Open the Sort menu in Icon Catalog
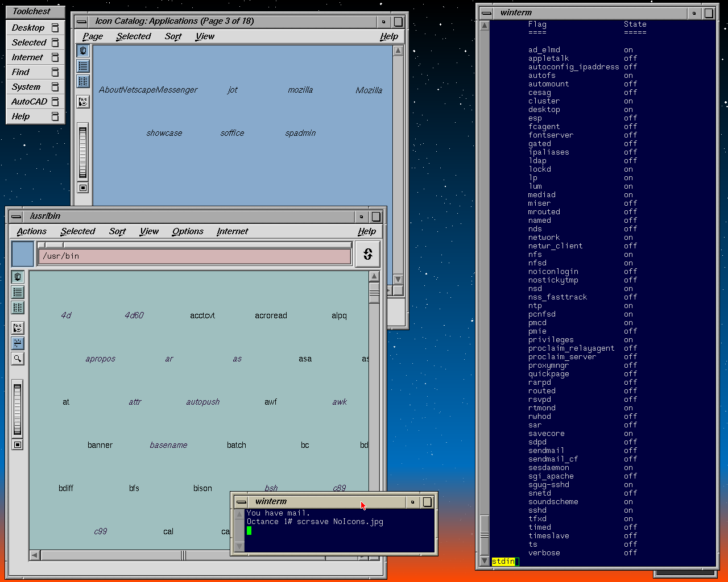Screen dimensions: 728x582 coord(173,36)
